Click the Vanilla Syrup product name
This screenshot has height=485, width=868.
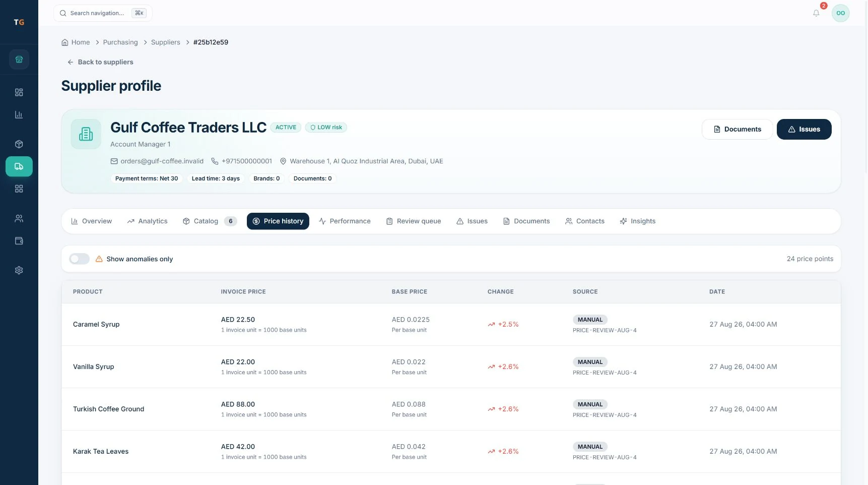tap(94, 367)
